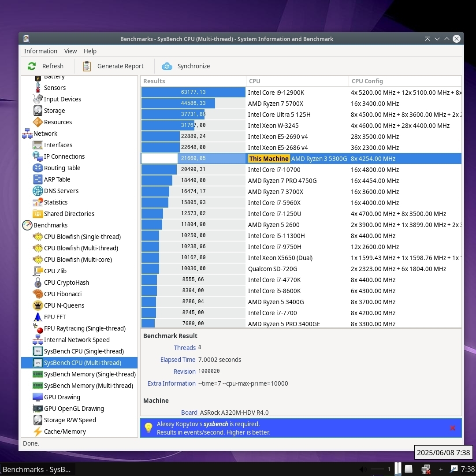
Task: Select GPU OpenGL Drawing benchmark
Action: point(74,409)
